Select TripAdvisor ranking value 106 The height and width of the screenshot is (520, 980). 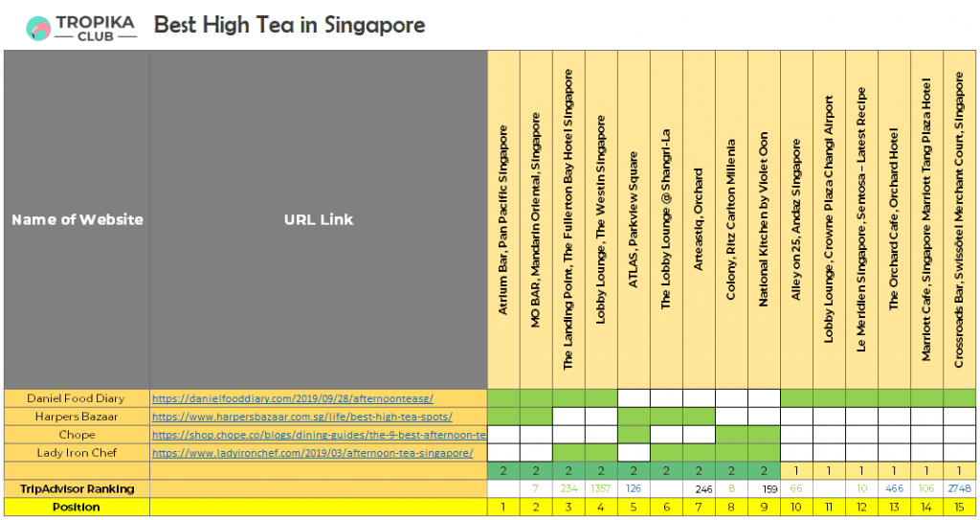926,488
